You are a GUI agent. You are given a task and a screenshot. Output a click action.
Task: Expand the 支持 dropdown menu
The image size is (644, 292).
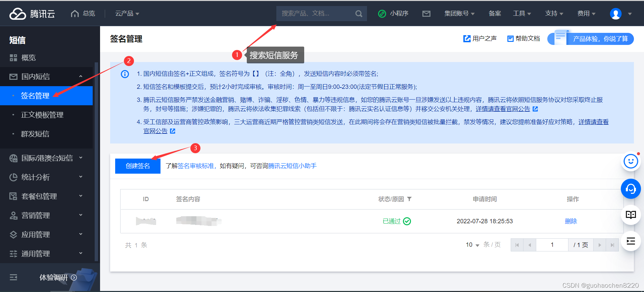(x=554, y=14)
